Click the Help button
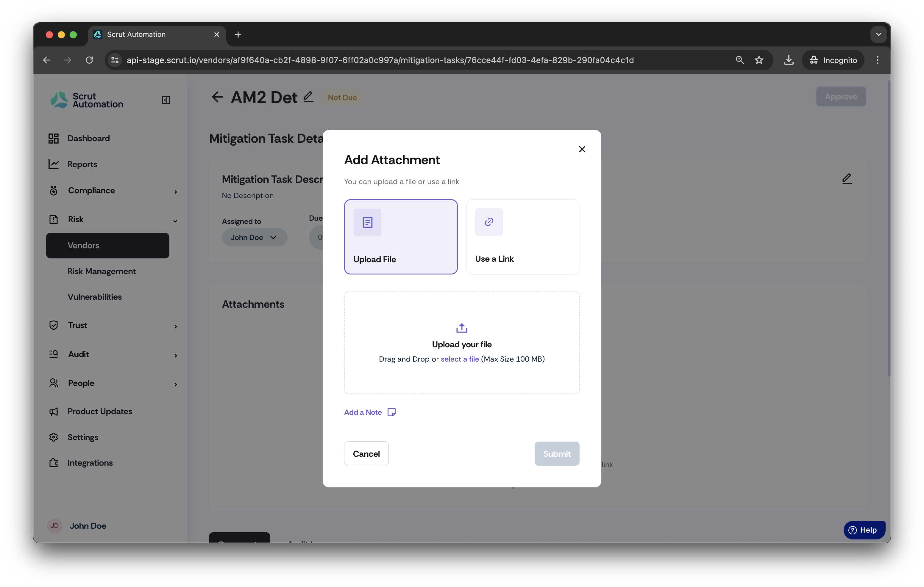This screenshot has height=587, width=924. click(864, 530)
